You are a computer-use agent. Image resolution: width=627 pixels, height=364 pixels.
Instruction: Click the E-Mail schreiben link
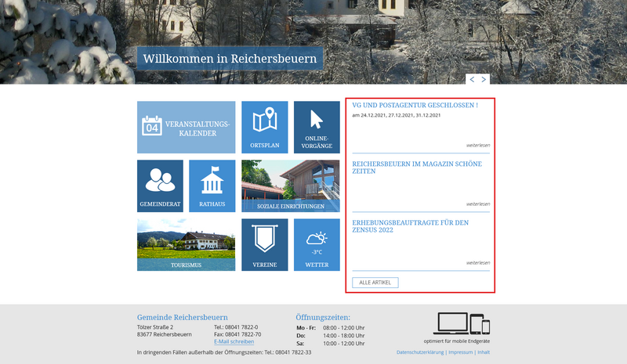click(x=234, y=342)
